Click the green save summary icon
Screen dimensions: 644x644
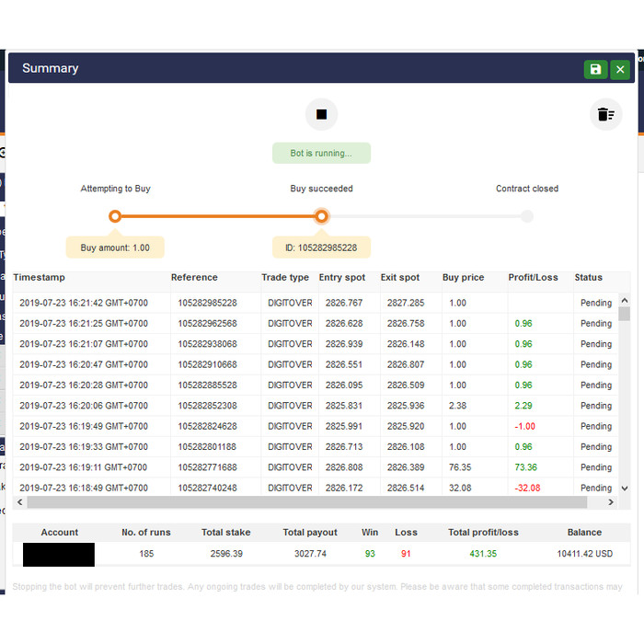point(595,69)
